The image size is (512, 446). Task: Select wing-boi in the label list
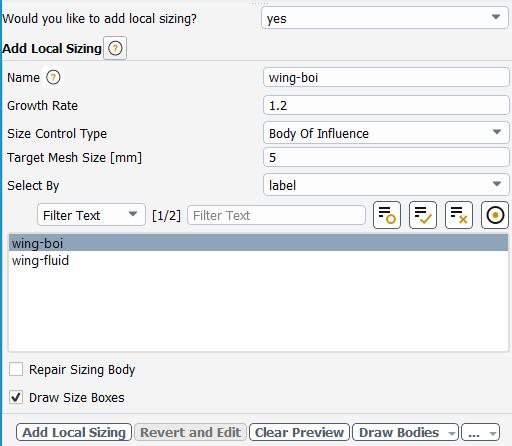click(x=258, y=243)
